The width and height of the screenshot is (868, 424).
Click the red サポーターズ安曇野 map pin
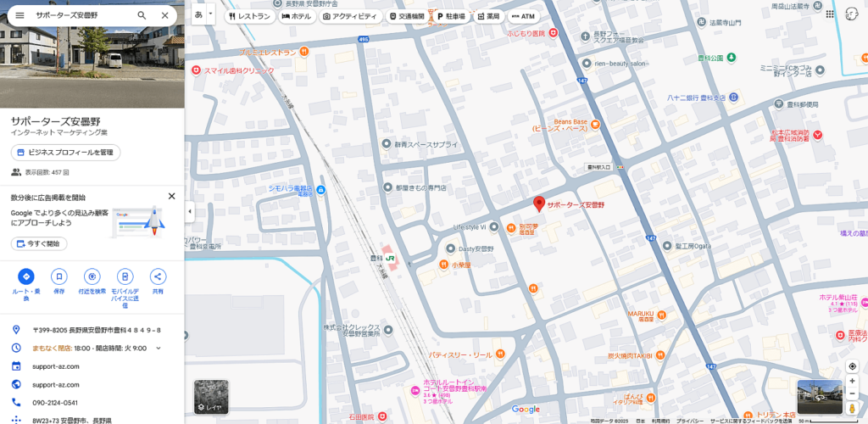click(x=539, y=204)
